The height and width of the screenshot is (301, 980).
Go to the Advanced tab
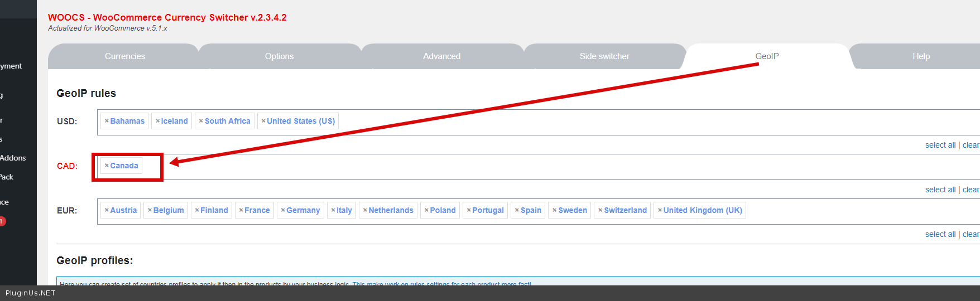(441, 56)
